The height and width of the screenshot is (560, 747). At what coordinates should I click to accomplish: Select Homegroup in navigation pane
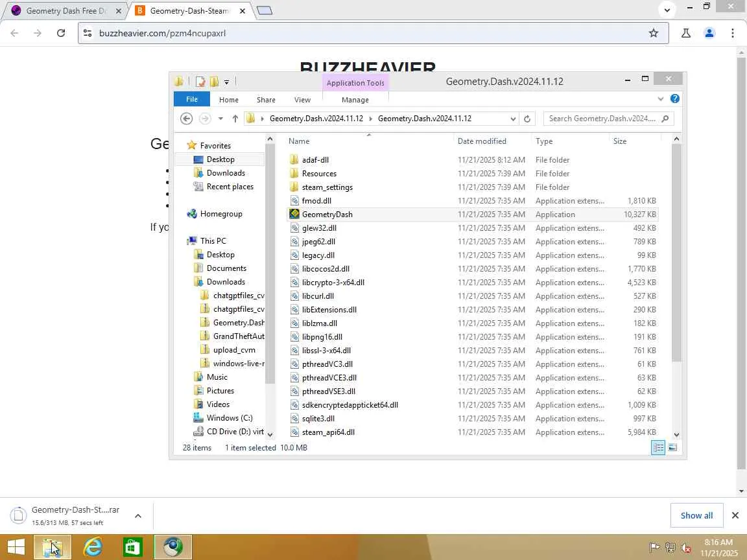click(x=221, y=214)
